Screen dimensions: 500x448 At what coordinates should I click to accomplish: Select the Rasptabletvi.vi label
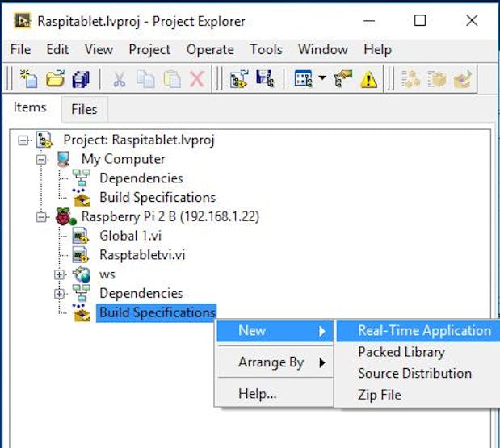pos(142,255)
